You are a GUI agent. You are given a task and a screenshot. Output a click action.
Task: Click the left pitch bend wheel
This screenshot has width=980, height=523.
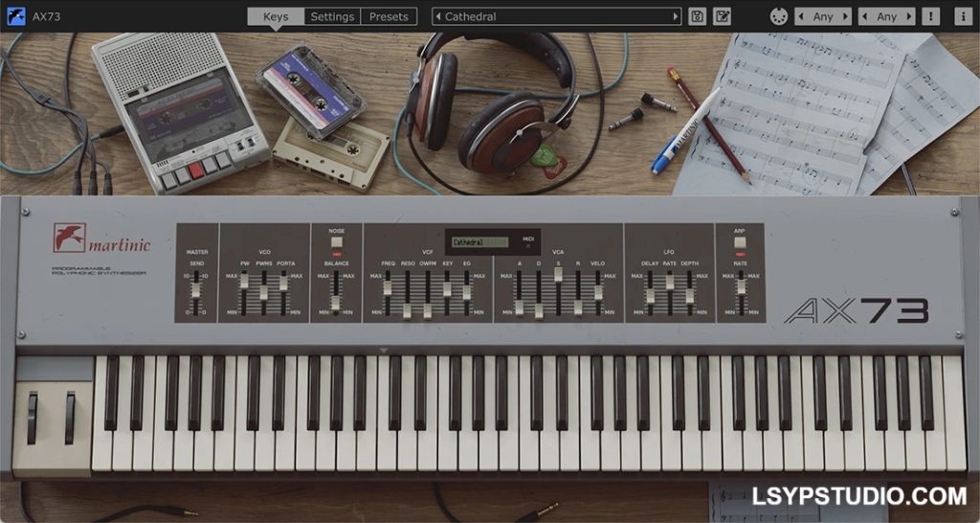(32, 419)
